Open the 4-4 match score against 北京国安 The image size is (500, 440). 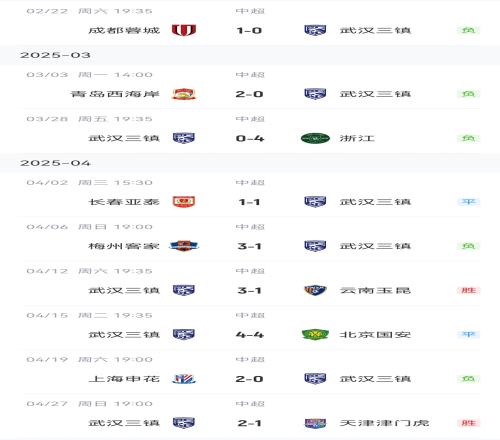(x=250, y=335)
